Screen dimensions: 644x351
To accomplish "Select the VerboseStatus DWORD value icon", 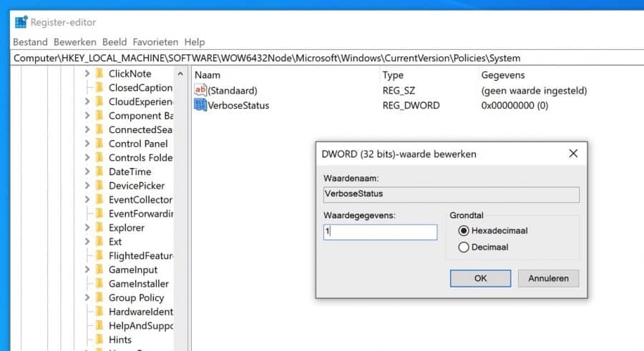I will click(x=200, y=105).
